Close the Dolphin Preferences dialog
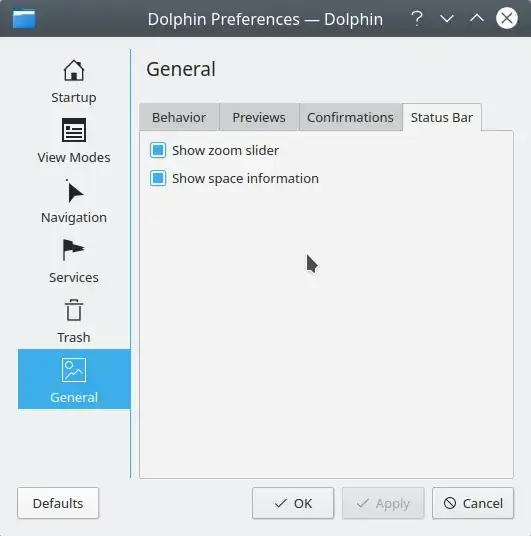 click(507, 18)
